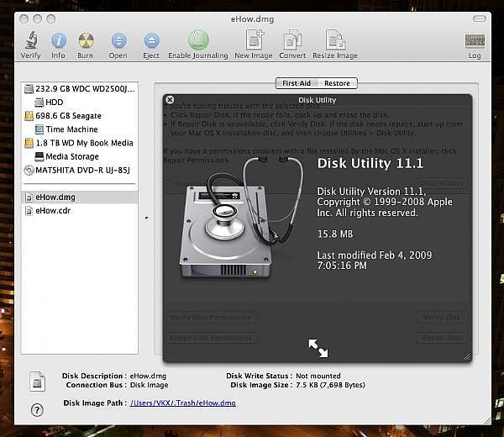This screenshot has width=504, height=437.
Task: Select the Media Storage volume
Action: [x=72, y=156]
